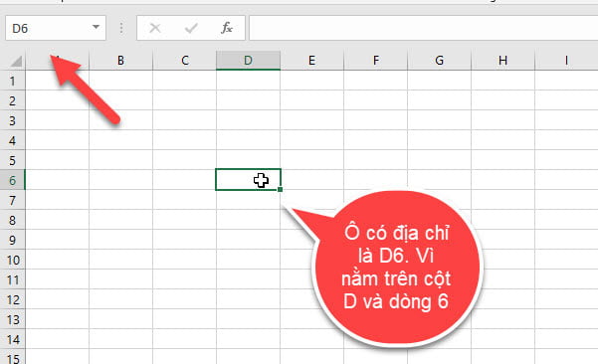Open the Name Box dropdown arrow
The image size is (598, 364).
coord(97,27)
